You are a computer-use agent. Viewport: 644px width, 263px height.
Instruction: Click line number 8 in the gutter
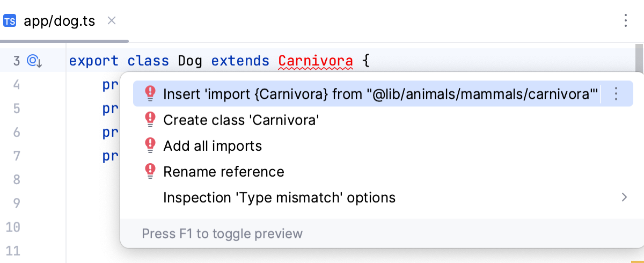tap(16, 179)
